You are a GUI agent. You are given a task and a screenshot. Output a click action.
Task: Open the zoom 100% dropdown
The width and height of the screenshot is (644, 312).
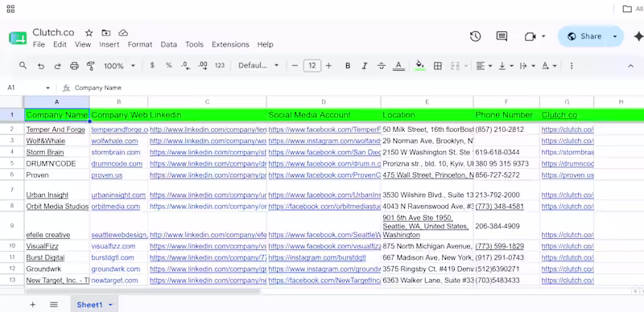pos(119,66)
